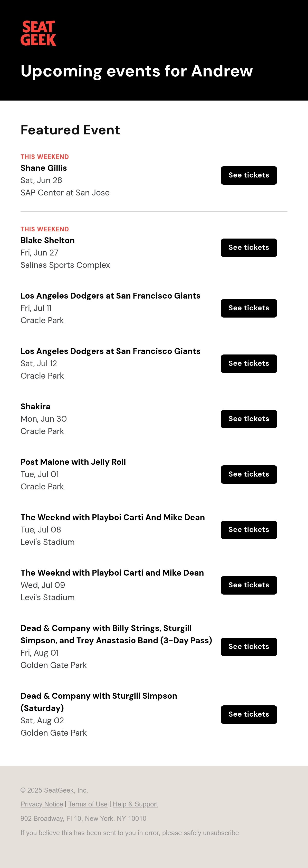
Task: See tickets for The Weeknd Jul 08
Action: (249, 530)
